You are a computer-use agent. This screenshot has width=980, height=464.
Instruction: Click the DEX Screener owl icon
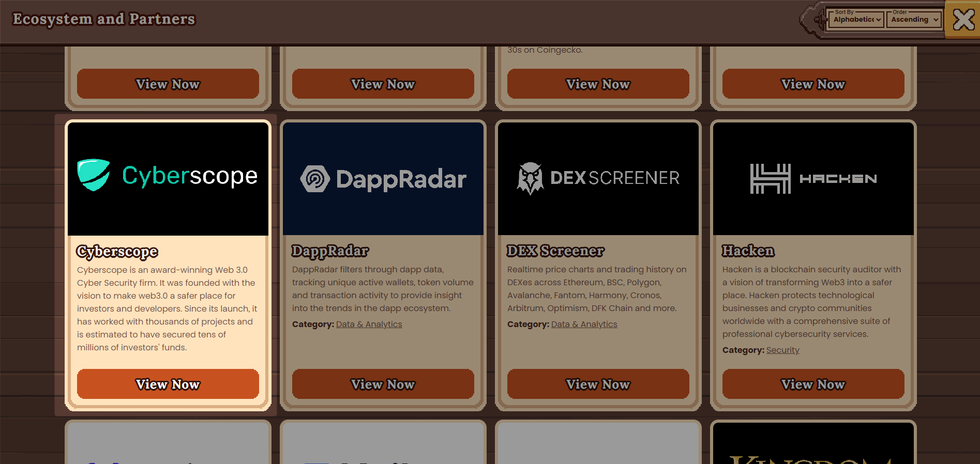click(x=530, y=178)
